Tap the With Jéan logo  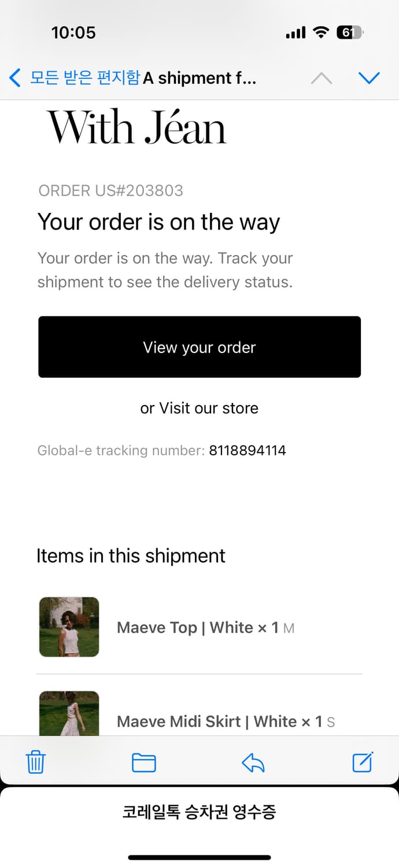click(136, 127)
